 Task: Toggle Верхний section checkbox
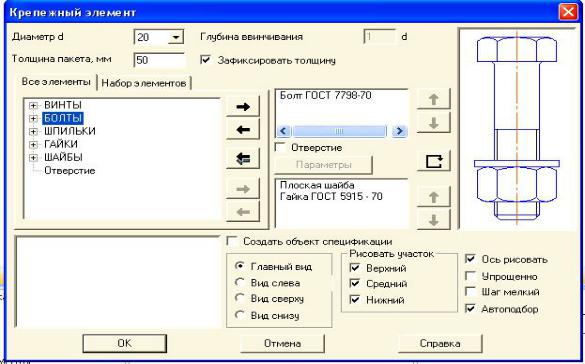coord(355,267)
